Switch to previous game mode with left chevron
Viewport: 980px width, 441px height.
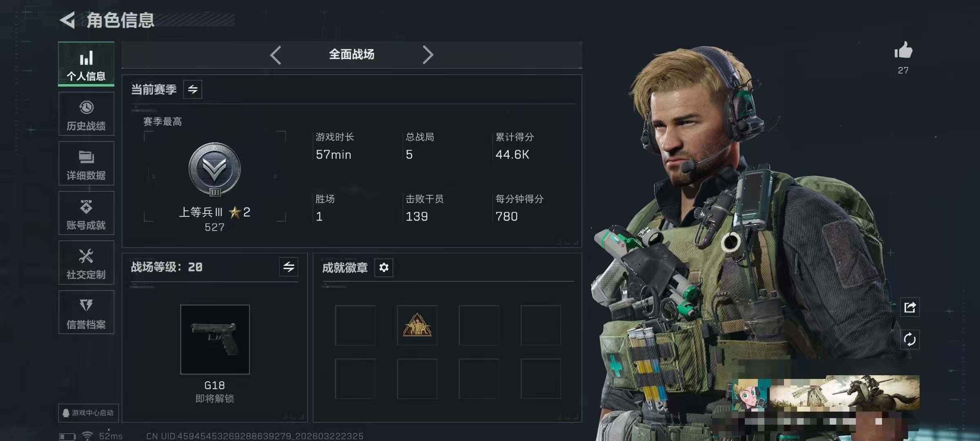pyautogui.click(x=276, y=55)
